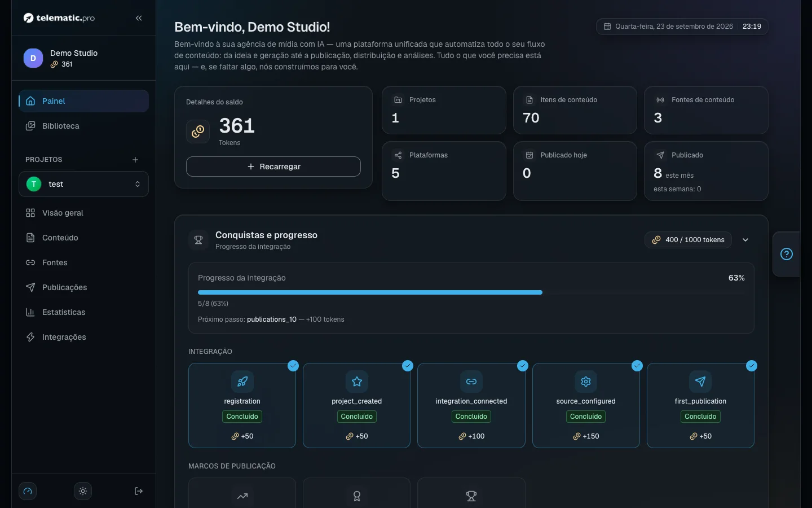Image resolution: width=812 pixels, height=508 pixels.
Task: Click the checkmark badge on registration card
Action: click(x=293, y=366)
